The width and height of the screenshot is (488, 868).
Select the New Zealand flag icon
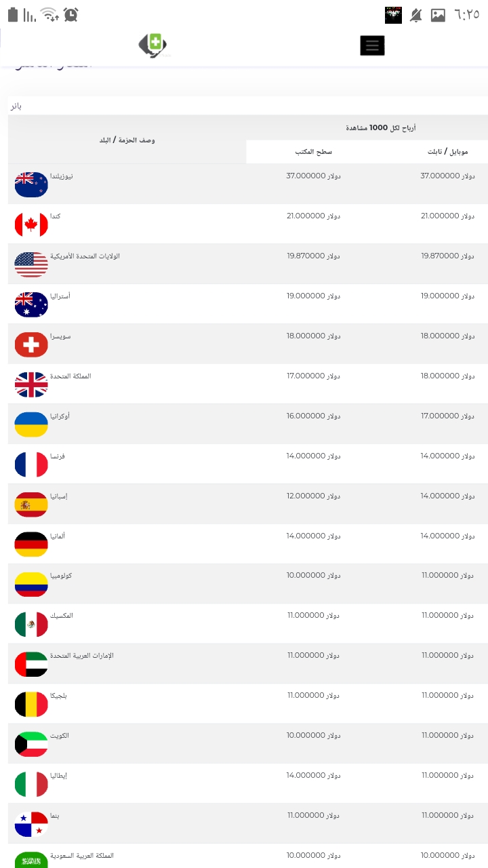(x=31, y=184)
